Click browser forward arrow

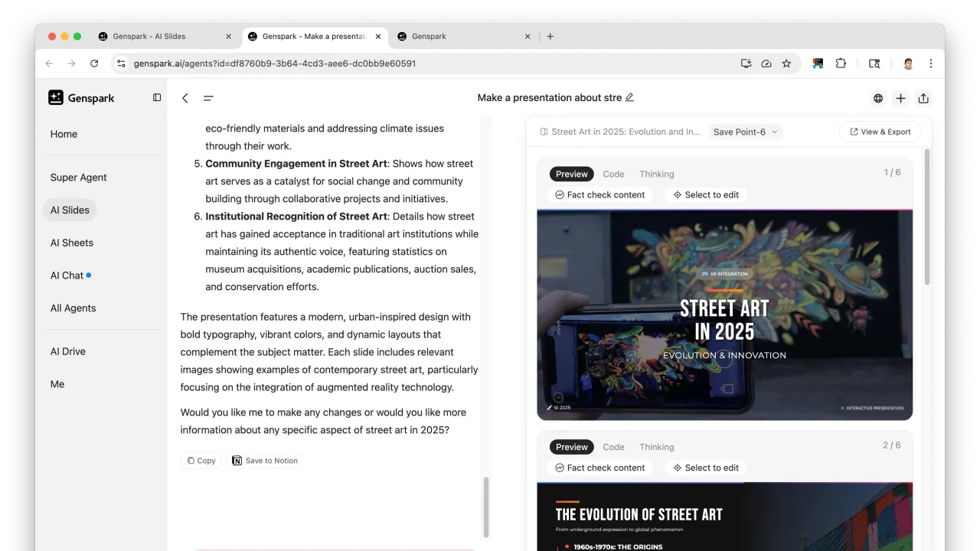tap(71, 64)
